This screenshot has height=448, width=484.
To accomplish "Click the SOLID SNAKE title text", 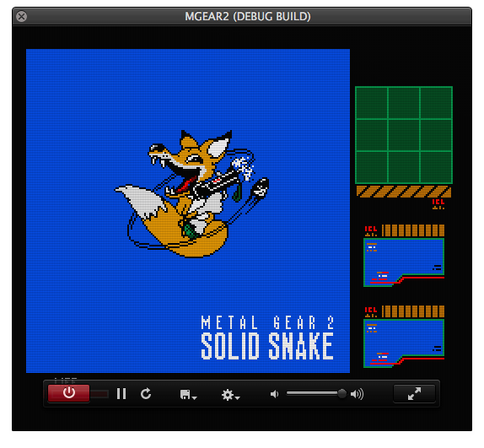I will point(267,346).
